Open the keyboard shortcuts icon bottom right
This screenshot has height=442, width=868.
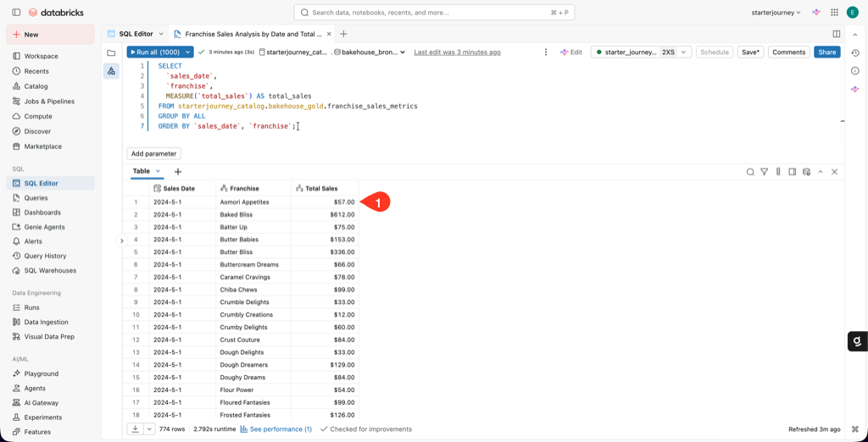pos(854,428)
